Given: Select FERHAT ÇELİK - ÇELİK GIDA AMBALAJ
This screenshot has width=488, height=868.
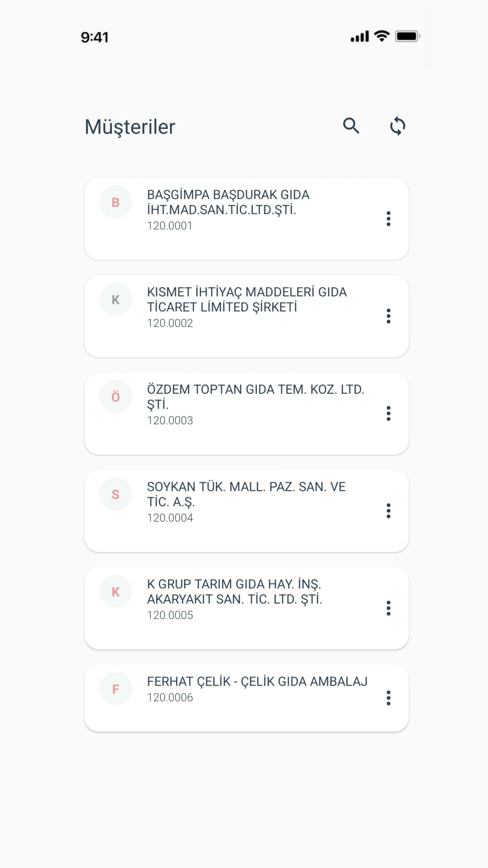Looking at the screenshot, I should click(257, 681).
